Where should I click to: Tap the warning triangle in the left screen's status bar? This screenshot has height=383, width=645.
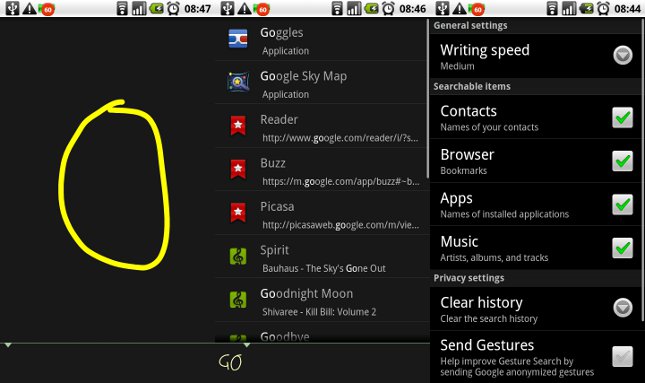29,8
